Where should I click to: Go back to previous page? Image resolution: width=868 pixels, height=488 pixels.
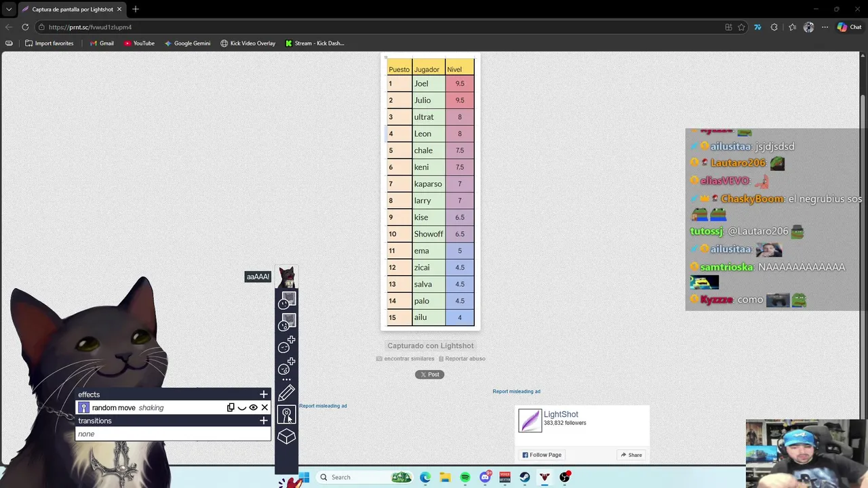click(8, 27)
